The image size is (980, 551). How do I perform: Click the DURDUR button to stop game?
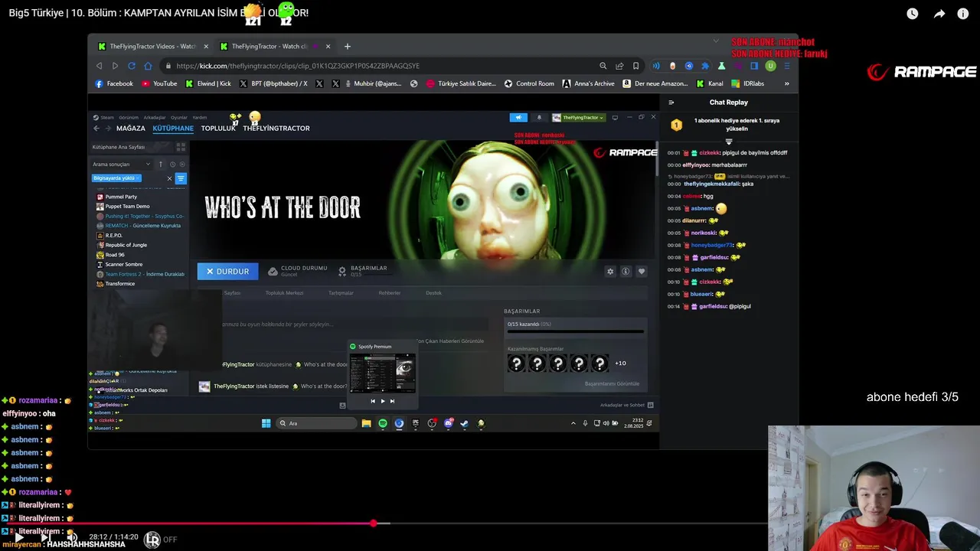227,272
